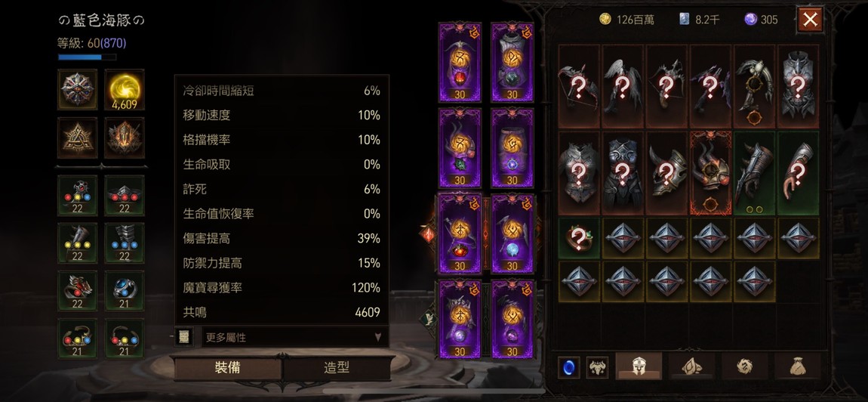The height and width of the screenshot is (402, 868).
Task: Open the resonance orb showing 4,609
Action: (x=124, y=89)
